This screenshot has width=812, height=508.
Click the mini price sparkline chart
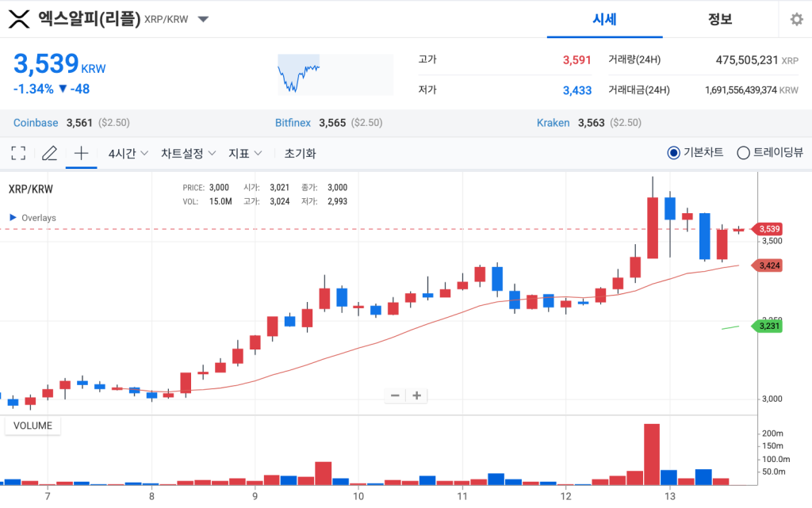(335, 74)
